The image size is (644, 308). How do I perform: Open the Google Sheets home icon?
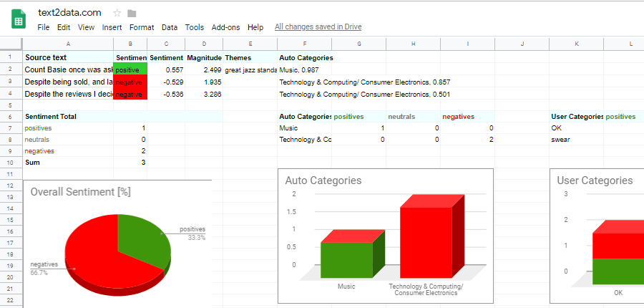pyautogui.click(x=19, y=19)
